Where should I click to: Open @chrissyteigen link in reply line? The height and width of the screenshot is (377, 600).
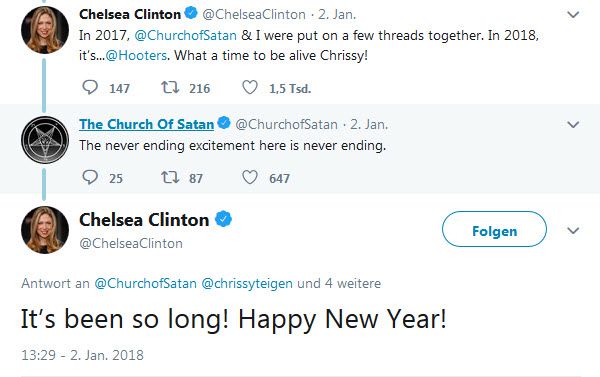[247, 284]
